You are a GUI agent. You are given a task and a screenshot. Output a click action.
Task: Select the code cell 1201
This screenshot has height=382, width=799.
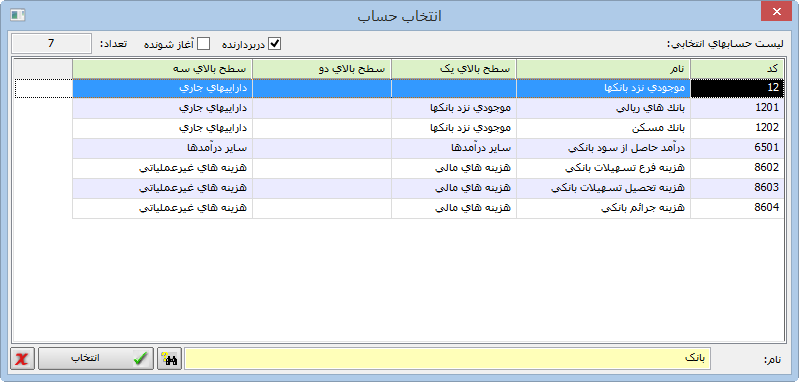coord(737,108)
